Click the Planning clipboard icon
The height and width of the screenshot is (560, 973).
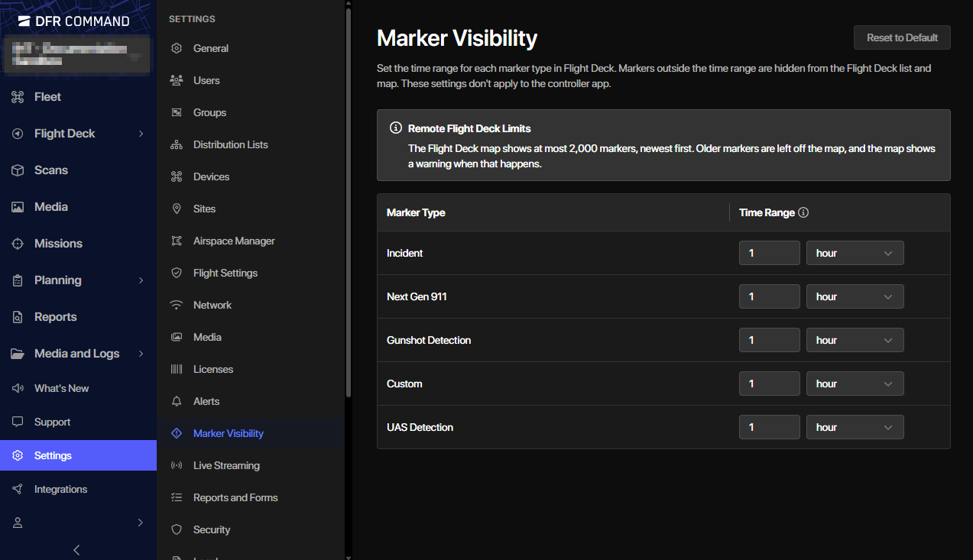click(18, 280)
